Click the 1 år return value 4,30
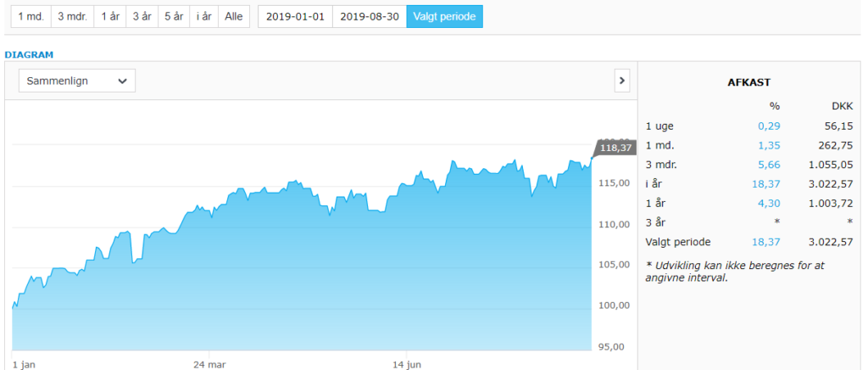Image resolution: width=868 pixels, height=370 pixels. (x=769, y=204)
